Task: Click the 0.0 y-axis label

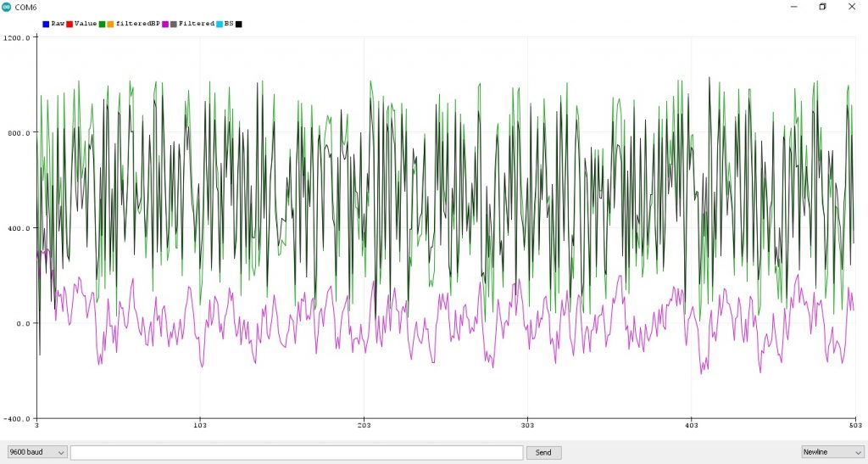Action: [x=23, y=323]
